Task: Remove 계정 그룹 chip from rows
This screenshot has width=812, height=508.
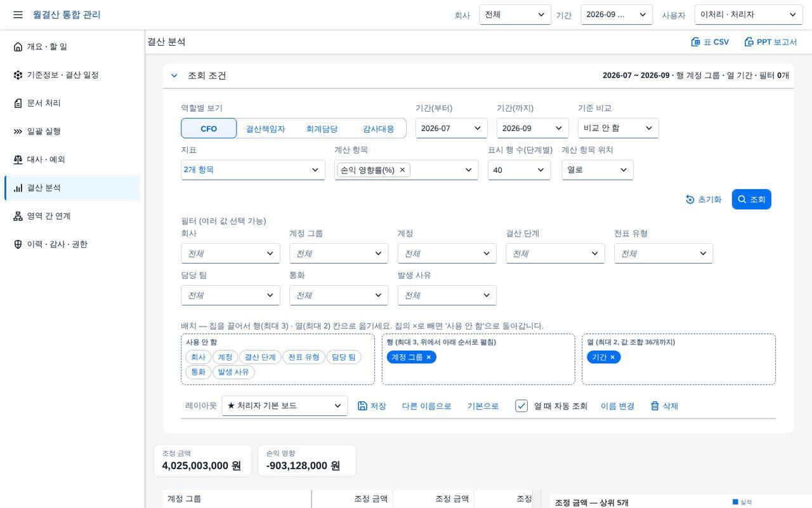Action: pyautogui.click(x=428, y=357)
